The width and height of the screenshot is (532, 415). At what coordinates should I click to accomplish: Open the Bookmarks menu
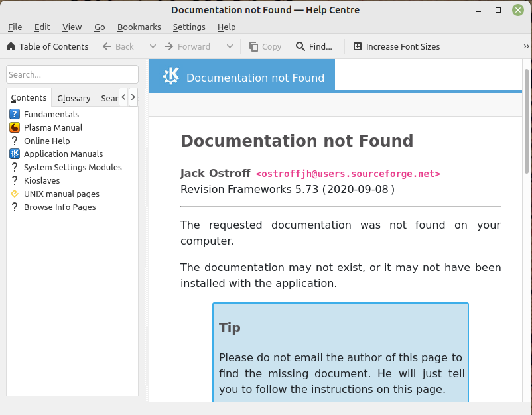pos(139,27)
